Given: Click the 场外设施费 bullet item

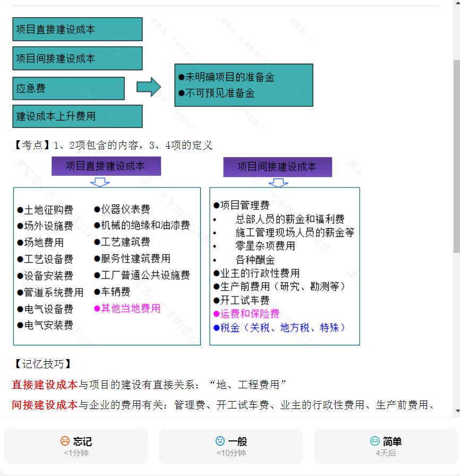Looking at the screenshot, I should [x=45, y=226].
